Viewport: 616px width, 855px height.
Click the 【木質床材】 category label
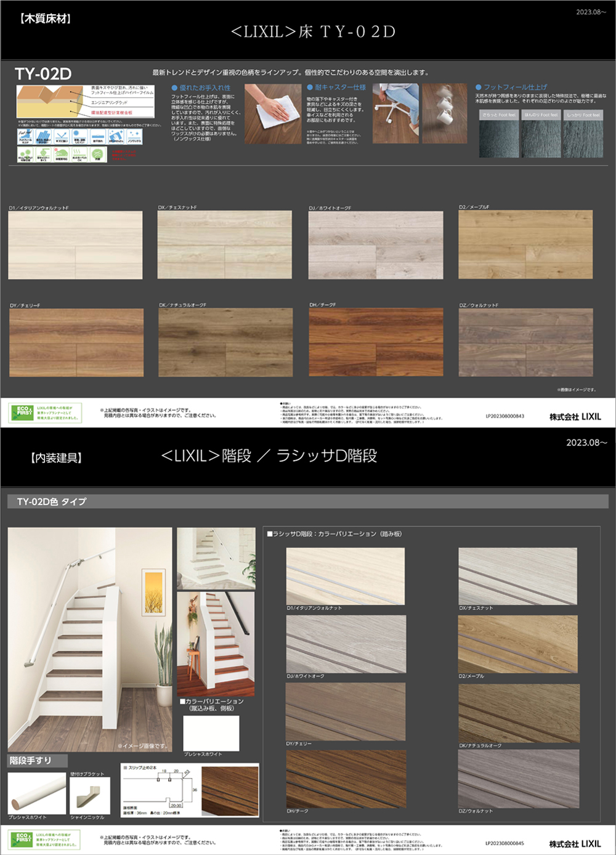[x=46, y=18]
